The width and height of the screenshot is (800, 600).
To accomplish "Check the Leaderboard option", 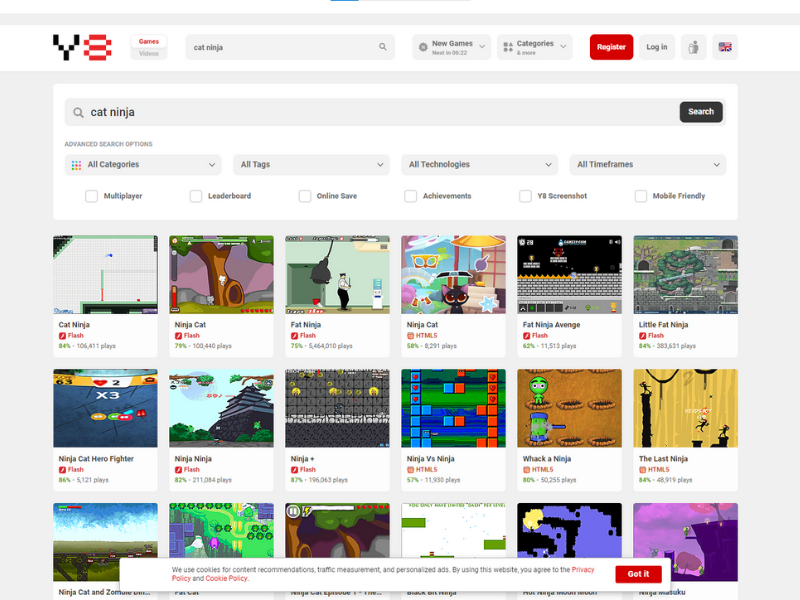I will [x=196, y=196].
